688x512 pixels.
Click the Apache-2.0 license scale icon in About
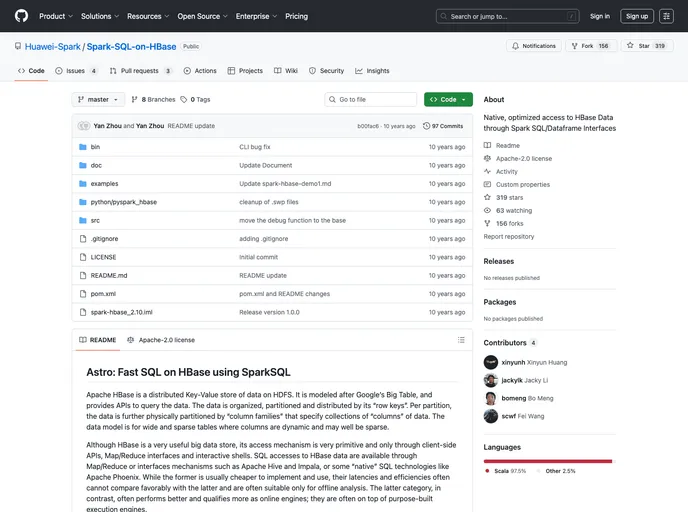487,158
